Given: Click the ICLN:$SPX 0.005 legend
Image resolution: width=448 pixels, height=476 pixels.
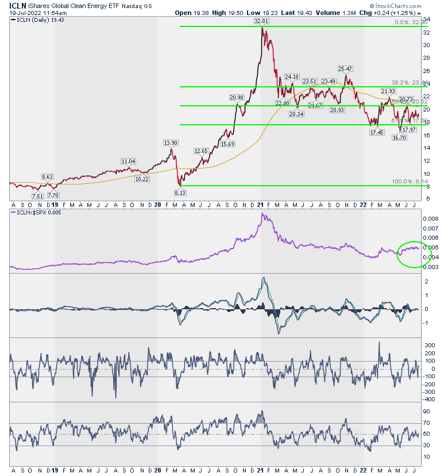Looking at the screenshot, I should pos(36,213).
